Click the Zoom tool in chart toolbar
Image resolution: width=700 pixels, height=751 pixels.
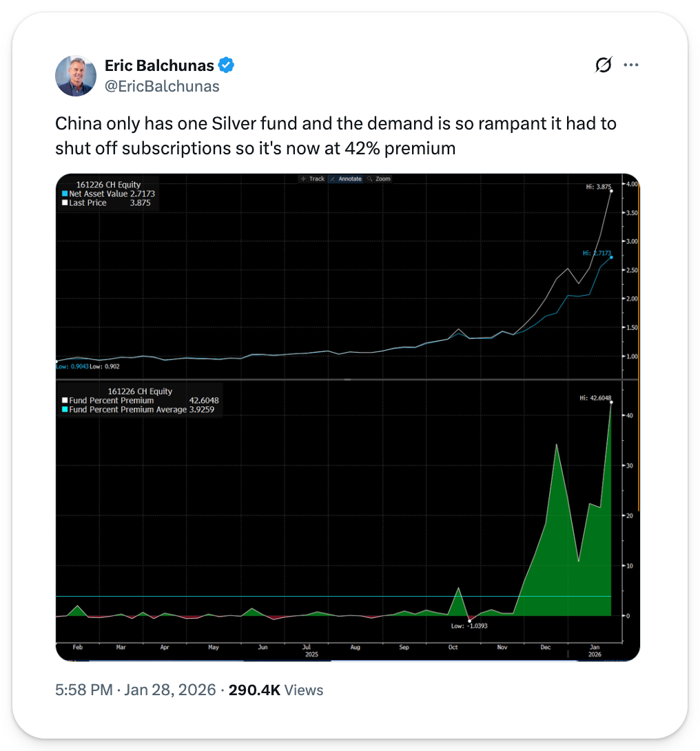379,178
